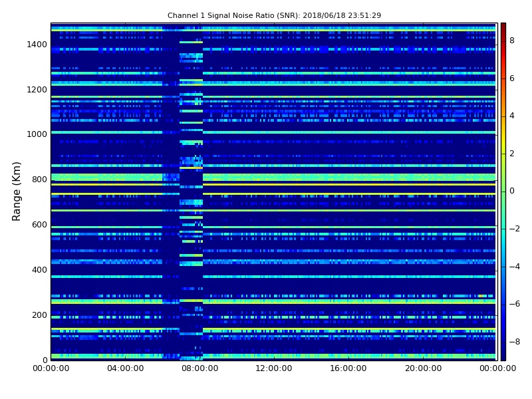Click the 400 range tick label

click(39, 270)
